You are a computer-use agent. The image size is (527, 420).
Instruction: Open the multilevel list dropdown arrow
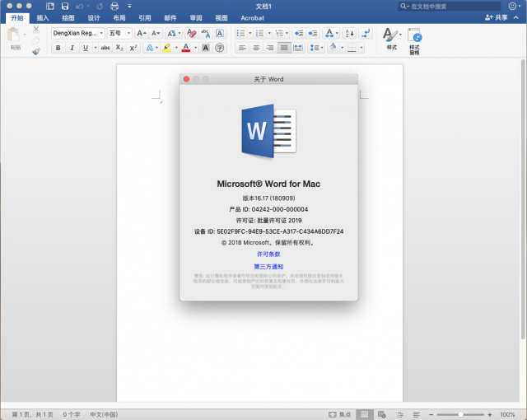point(287,33)
